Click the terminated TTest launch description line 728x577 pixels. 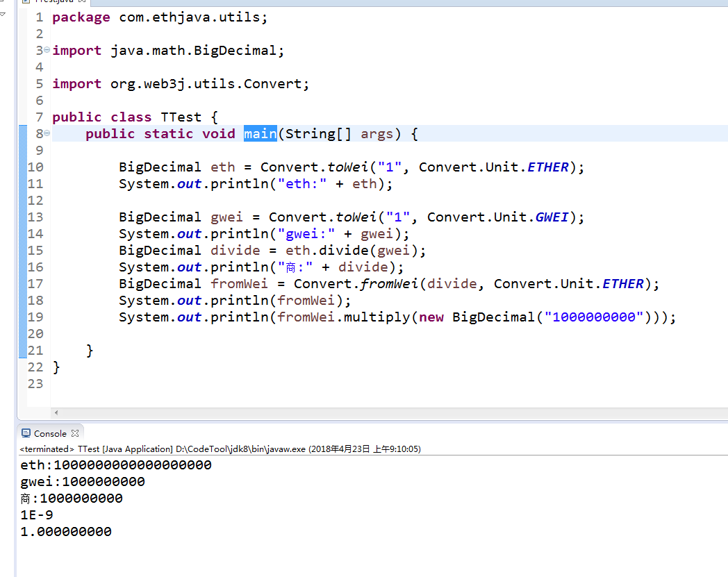(x=220, y=449)
